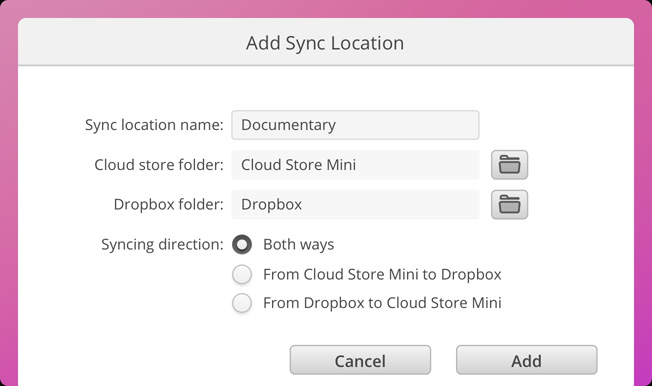Click the "From Cloud Store Mini to Dropbox" label
The image size is (652, 386).
pos(382,275)
